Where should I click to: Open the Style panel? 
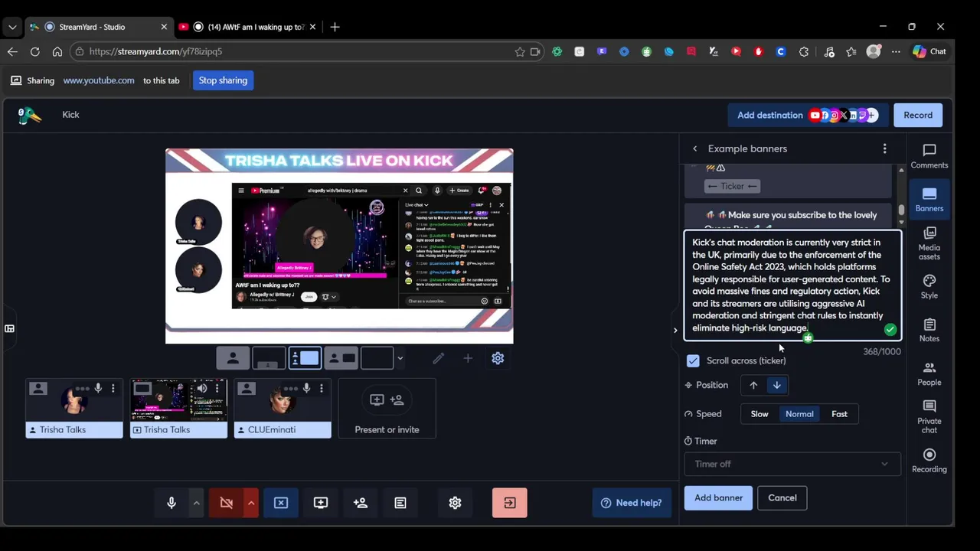[929, 286]
